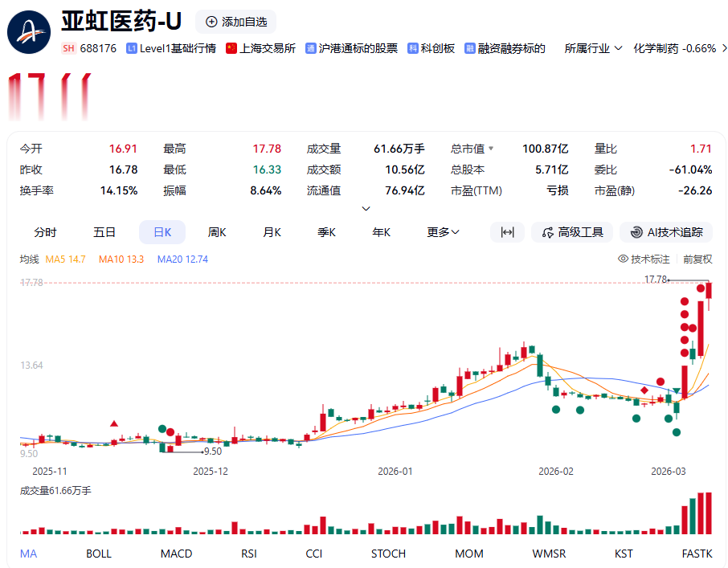Screen dimensions: 728x568
Task: Click the 委比 value -61.04%
Action: coord(690,170)
